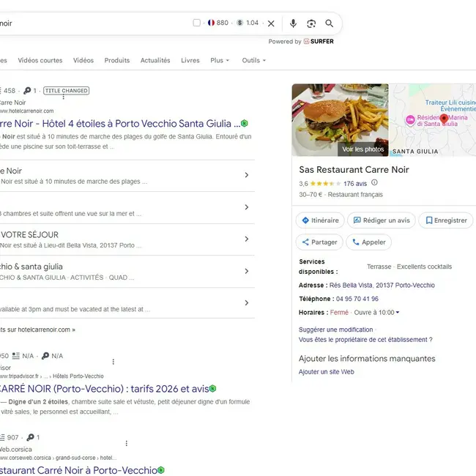Click the French flag volume icon
Viewport: 476px width, 476px height.
pos(212,23)
